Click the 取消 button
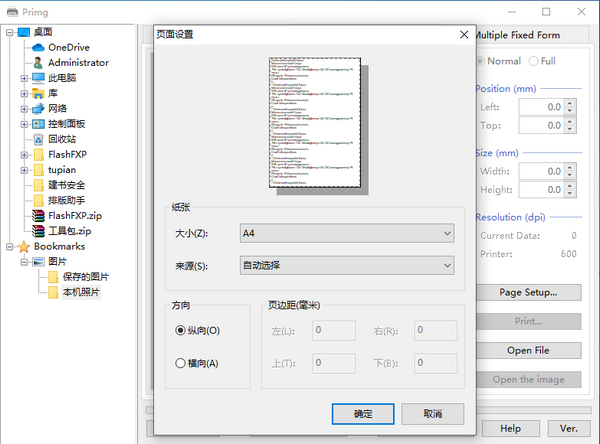 (x=433, y=413)
